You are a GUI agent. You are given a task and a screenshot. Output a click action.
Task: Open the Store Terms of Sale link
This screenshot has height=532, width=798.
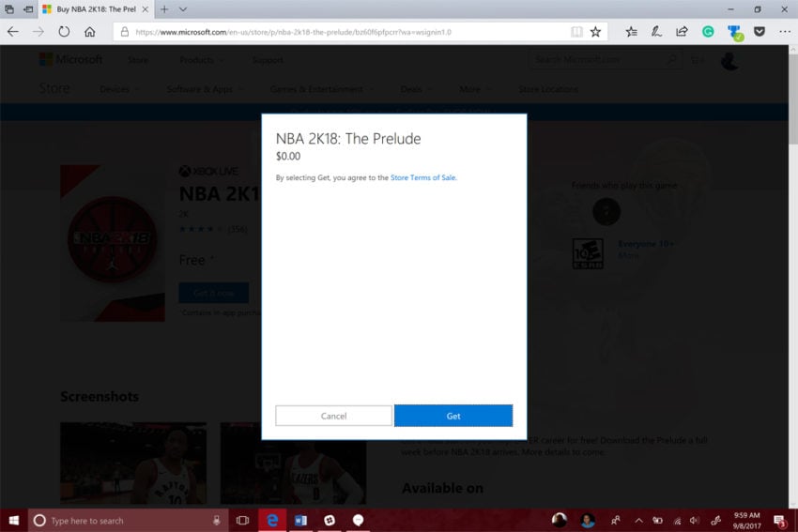[422, 177]
